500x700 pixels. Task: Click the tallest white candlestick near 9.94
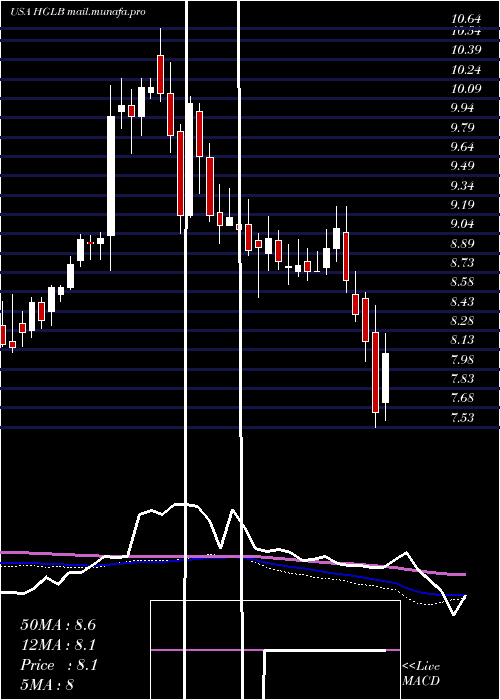[x=111, y=176]
